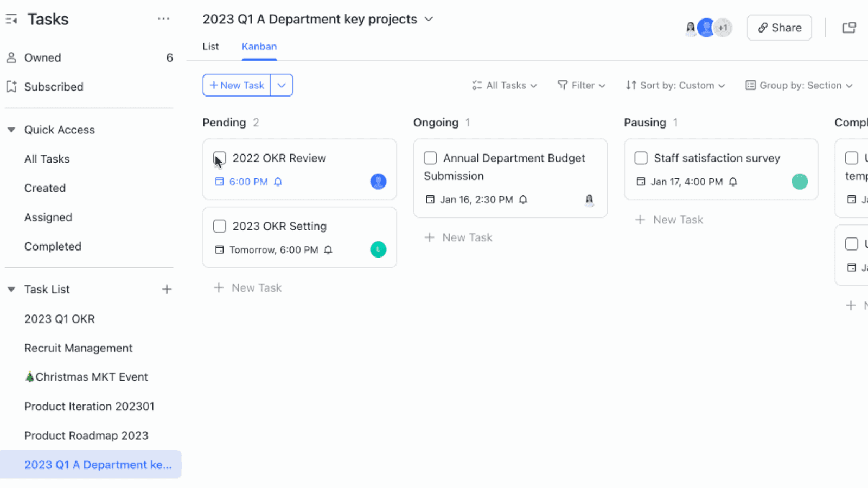Open the Owned tasks section

(x=42, y=57)
